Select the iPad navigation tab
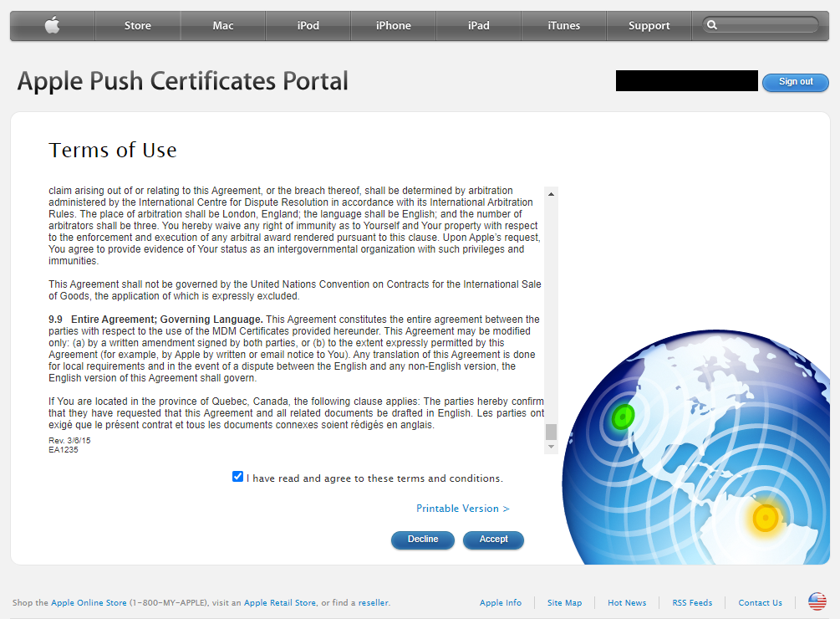Image resolution: width=840 pixels, height=619 pixels. (478, 26)
